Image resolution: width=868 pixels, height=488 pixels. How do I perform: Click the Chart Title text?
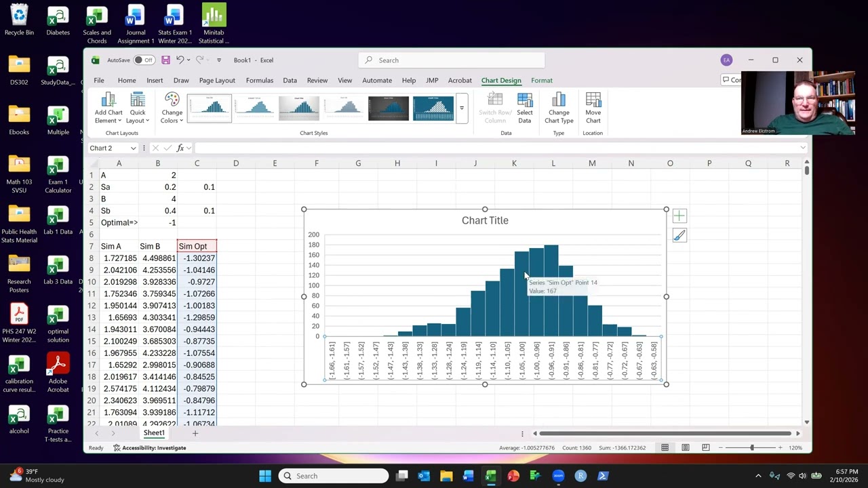[x=485, y=220]
